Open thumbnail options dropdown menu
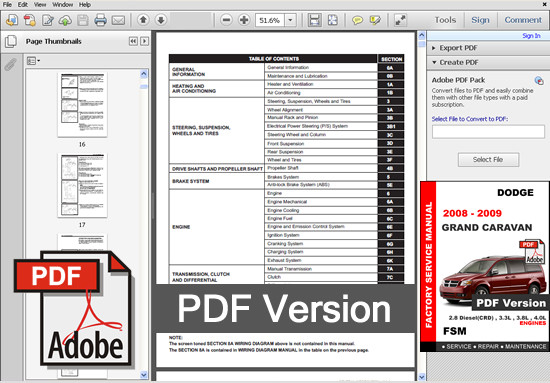This screenshot has width=550, height=383. (33, 61)
